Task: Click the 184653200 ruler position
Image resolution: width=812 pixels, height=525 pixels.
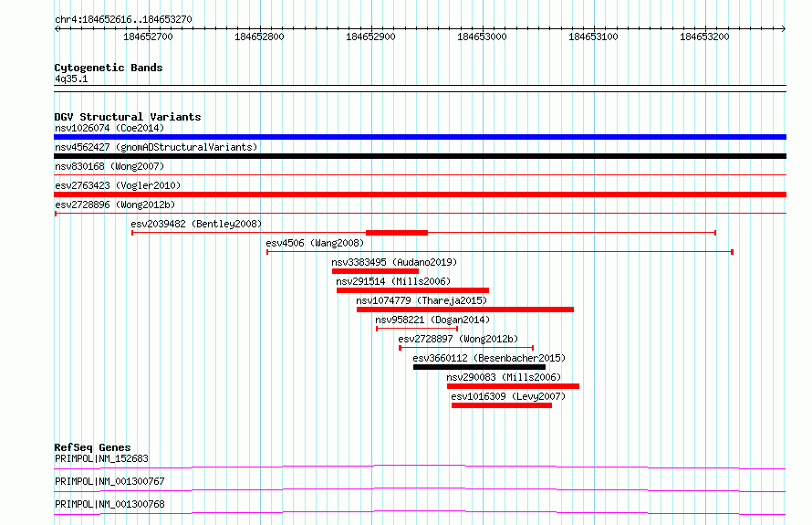Action: (x=705, y=37)
